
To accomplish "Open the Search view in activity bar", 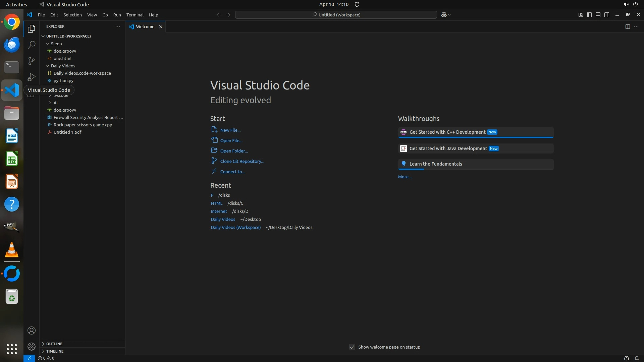I will coord(32,45).
